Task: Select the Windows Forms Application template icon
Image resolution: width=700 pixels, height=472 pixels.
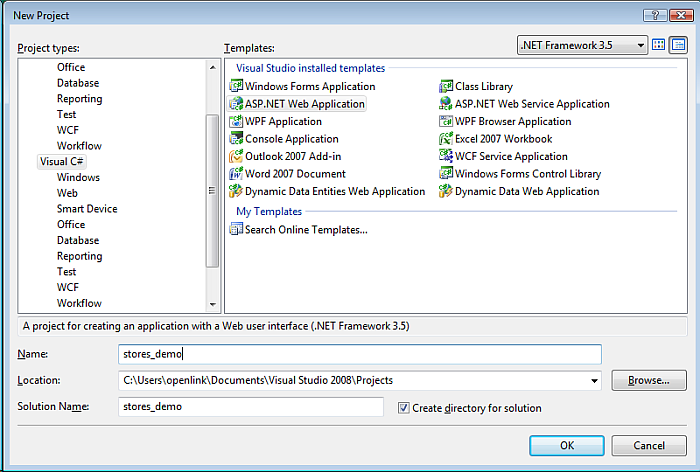Action: (236, 87)
